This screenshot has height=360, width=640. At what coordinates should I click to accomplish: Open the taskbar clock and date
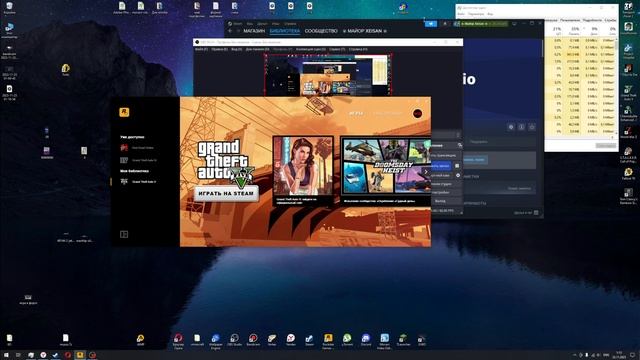620,355
